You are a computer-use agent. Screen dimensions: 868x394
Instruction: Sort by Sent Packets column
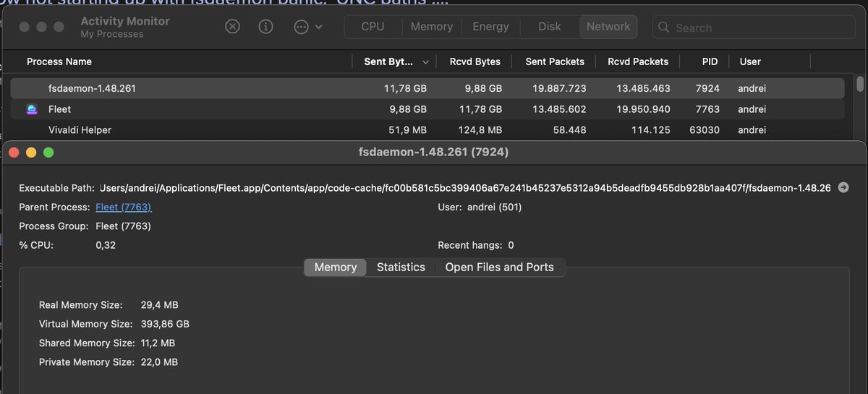[555, 61]
